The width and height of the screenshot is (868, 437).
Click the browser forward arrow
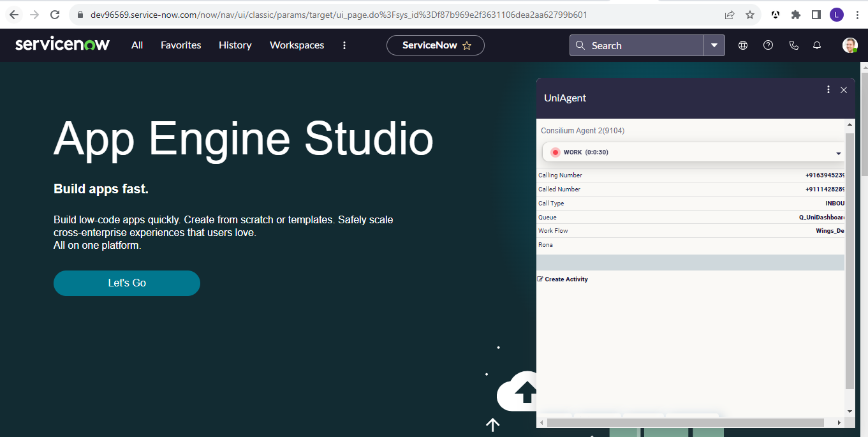[34, 15]
